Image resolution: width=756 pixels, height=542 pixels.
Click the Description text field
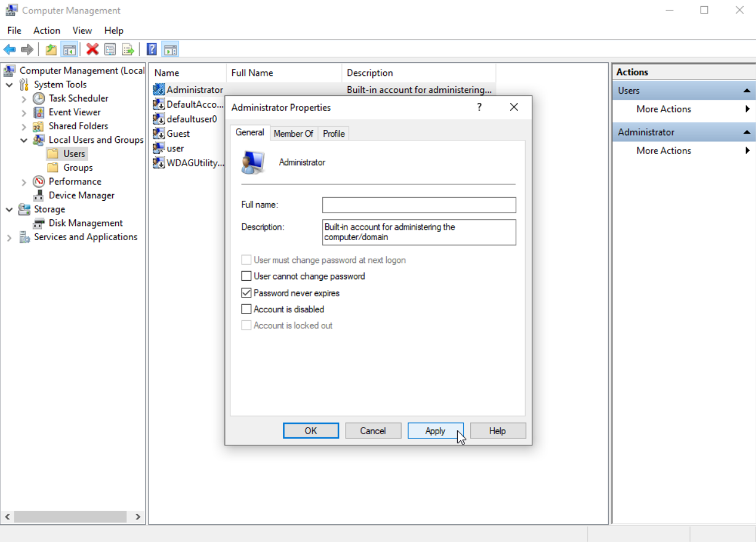(419, 232)
